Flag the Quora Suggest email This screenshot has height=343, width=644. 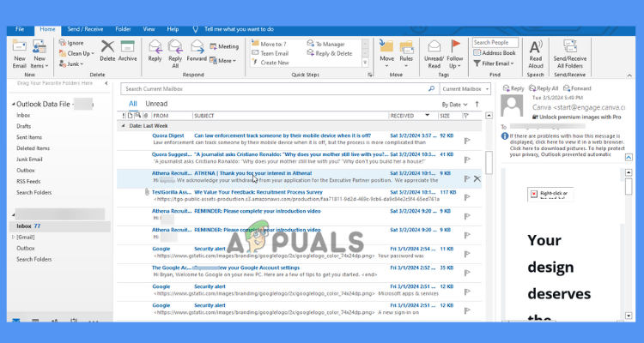pos(467,159)
